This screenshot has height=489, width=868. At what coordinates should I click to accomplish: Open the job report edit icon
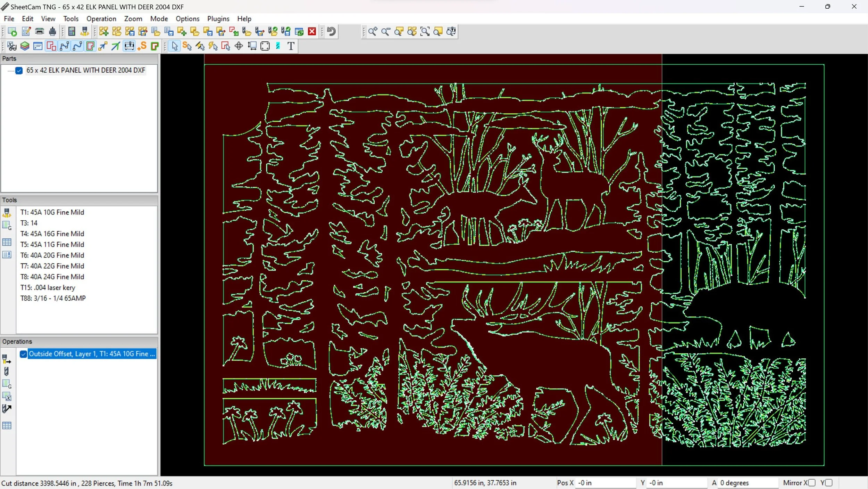tap(26, 32)
